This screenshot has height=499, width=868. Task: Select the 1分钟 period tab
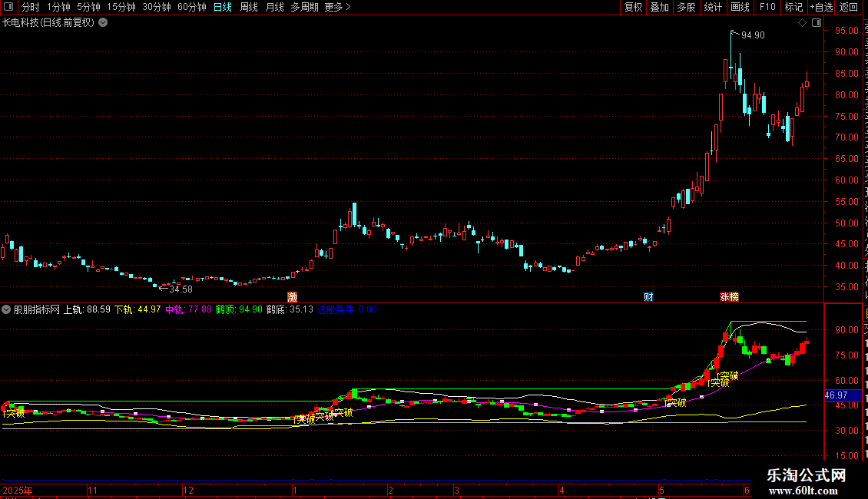pos(58,7)
